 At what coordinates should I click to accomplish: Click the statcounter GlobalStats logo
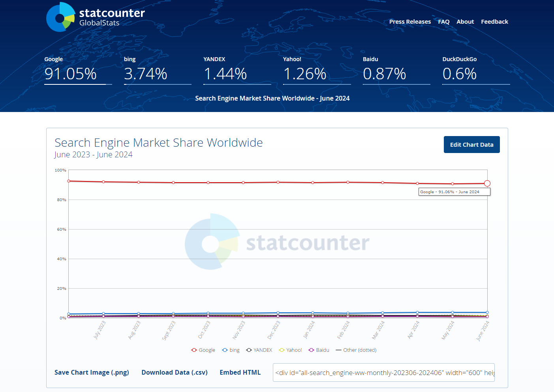96,17
